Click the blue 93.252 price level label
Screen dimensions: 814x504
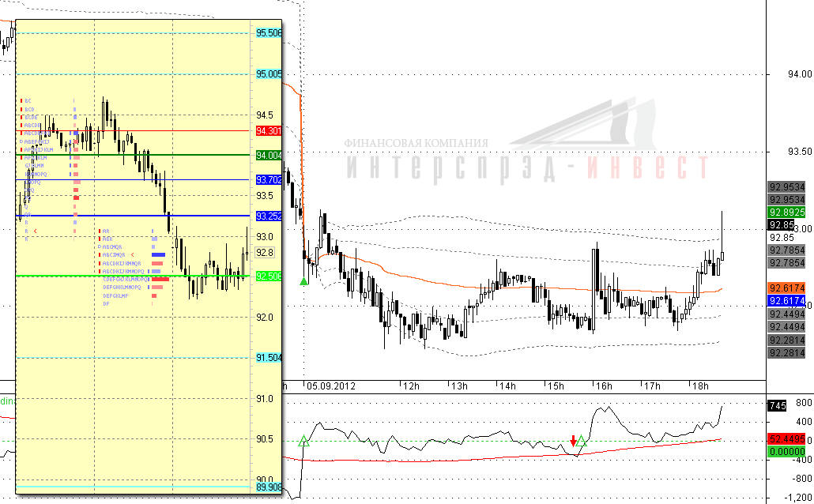[x=269, y=216]
